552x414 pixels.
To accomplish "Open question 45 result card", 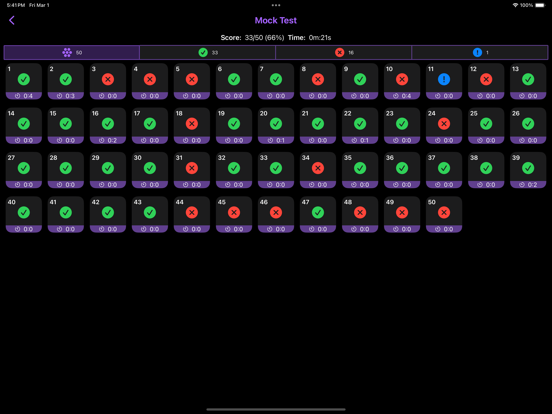I will click(234, 214).
